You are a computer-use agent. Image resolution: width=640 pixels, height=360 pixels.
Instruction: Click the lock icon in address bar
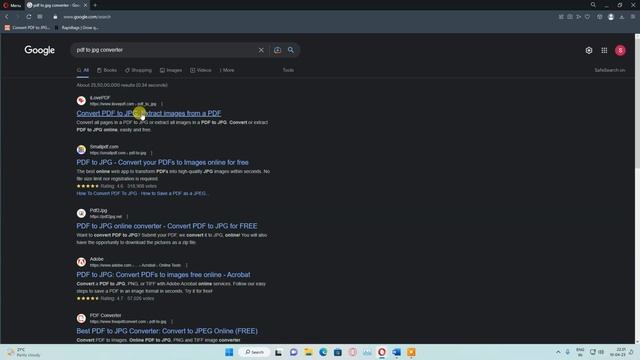tap(55, 17)
